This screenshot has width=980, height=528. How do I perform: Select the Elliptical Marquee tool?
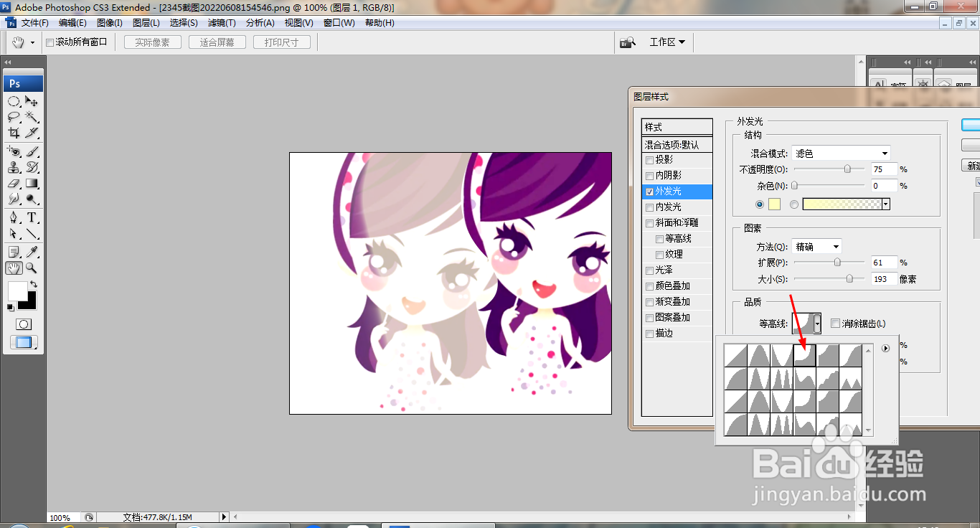coord(14,101)
